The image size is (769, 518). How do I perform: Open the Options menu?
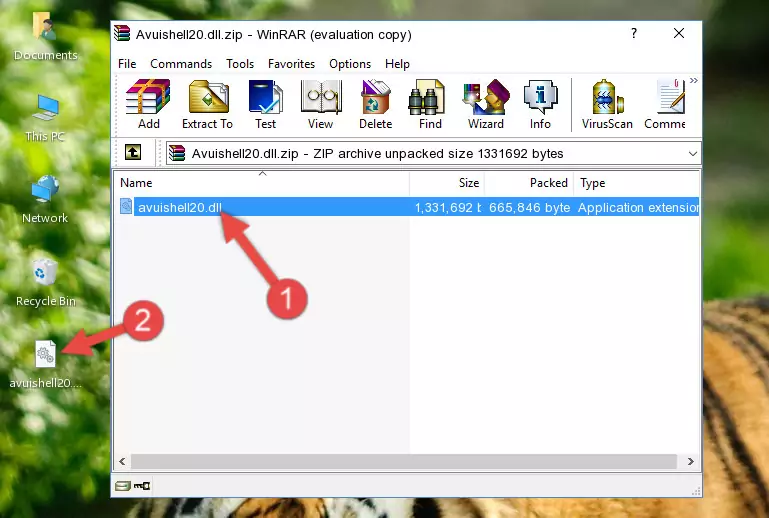coord(350,64)
